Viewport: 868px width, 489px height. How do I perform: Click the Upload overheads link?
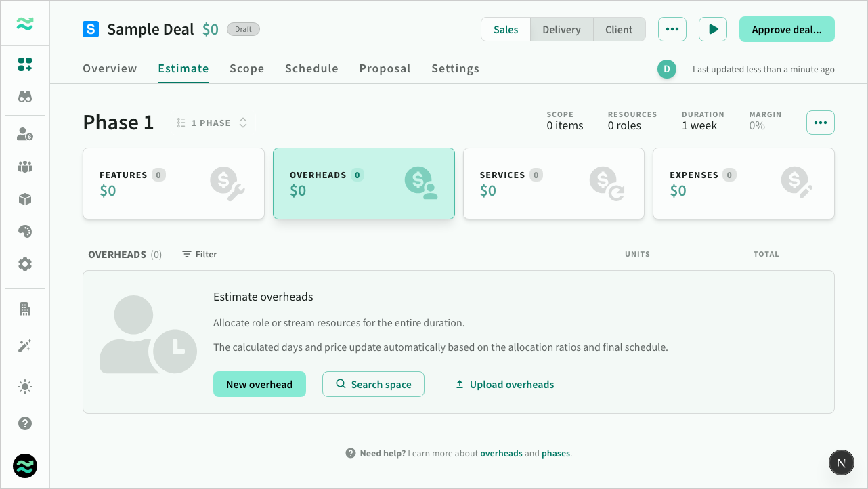pyautogui.click(x=504, y=384)
